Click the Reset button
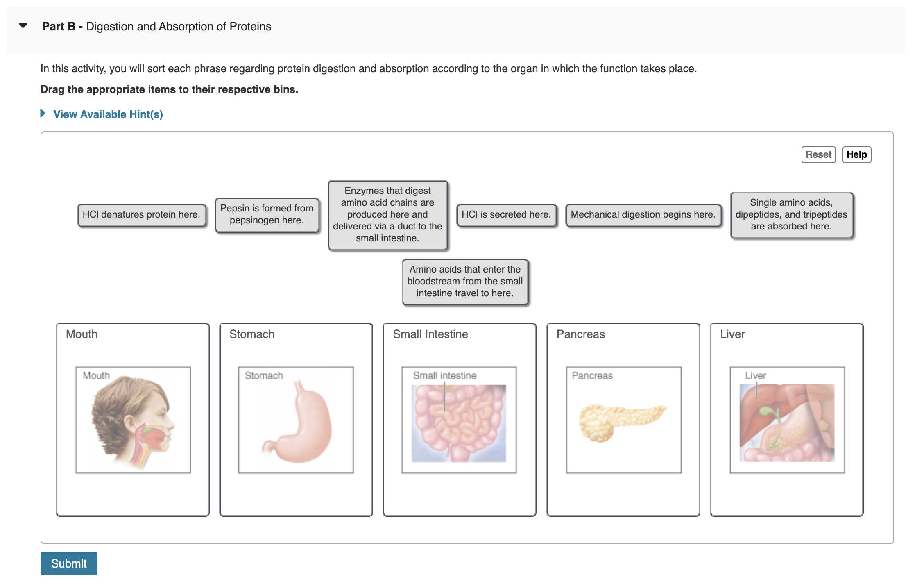This screenshot has width=924, height=586. pyautogui.click(x=818, y=154)
